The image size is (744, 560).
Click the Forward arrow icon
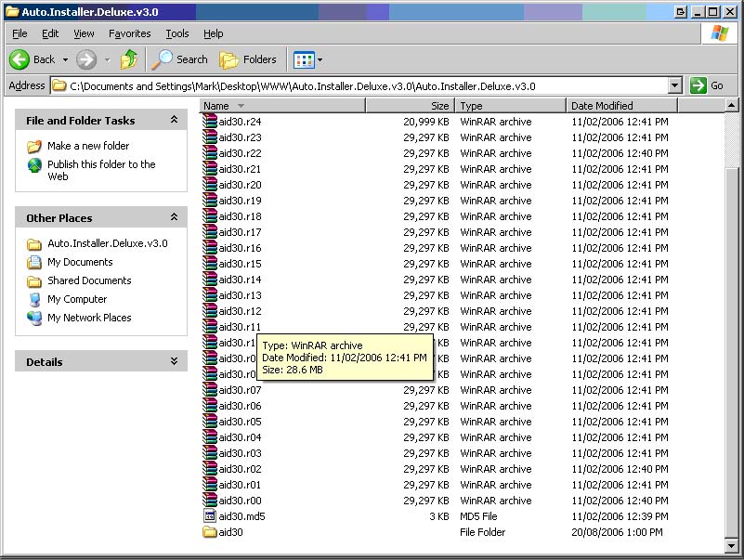click(86, 59)
